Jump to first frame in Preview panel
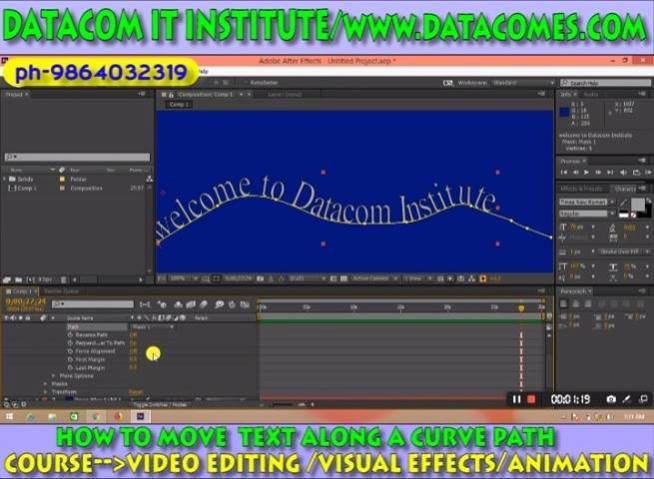The height and width of the screenshot is (479, 654). [x=564, y=172]
